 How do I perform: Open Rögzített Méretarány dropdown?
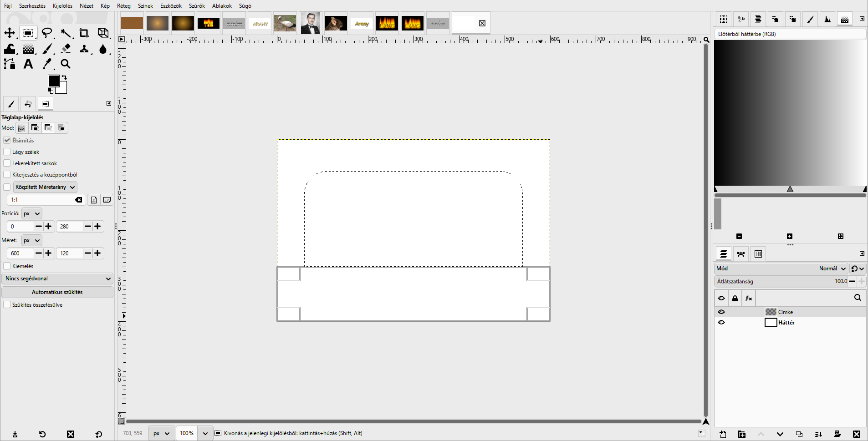pos(45,187)
